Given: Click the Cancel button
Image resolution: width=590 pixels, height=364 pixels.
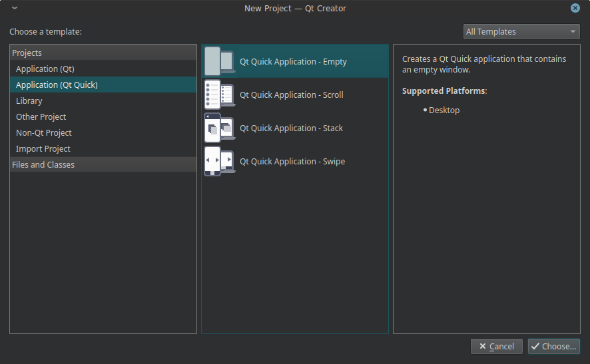Looking at the screenshot, I should pos(496,346).
